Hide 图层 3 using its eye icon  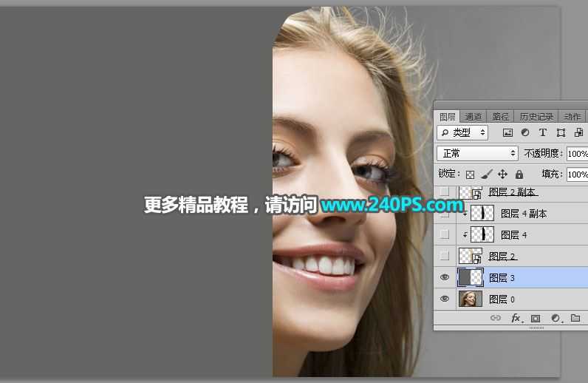click(444, 277)
